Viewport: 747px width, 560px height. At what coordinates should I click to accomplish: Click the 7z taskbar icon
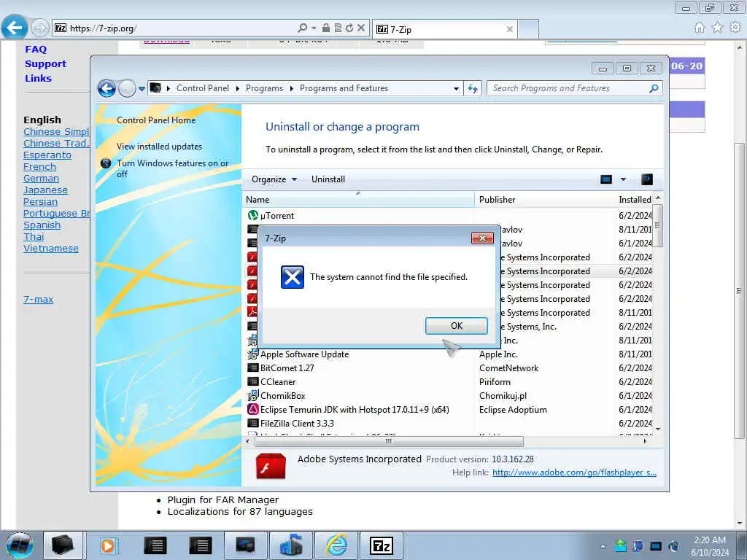coord(382,545)
